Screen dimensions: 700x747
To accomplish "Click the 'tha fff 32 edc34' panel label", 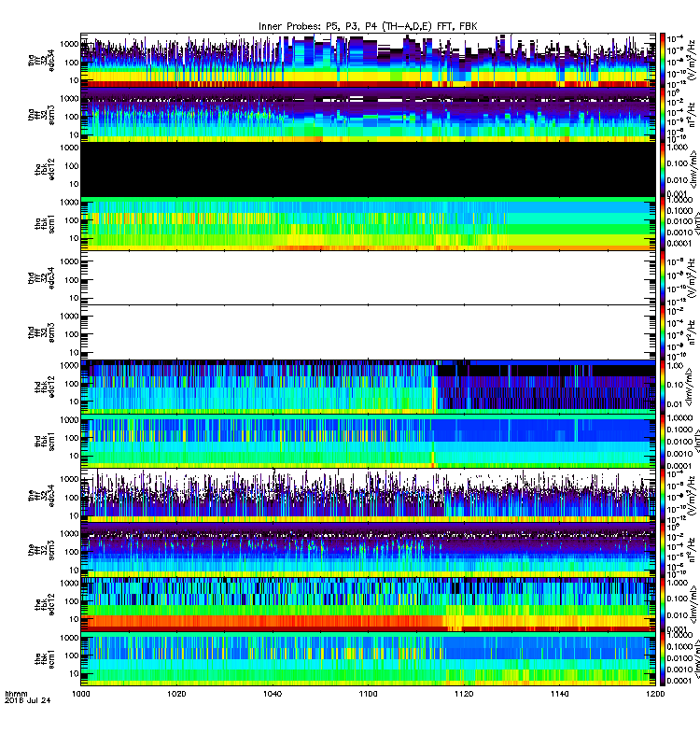I will coord(41,62).
